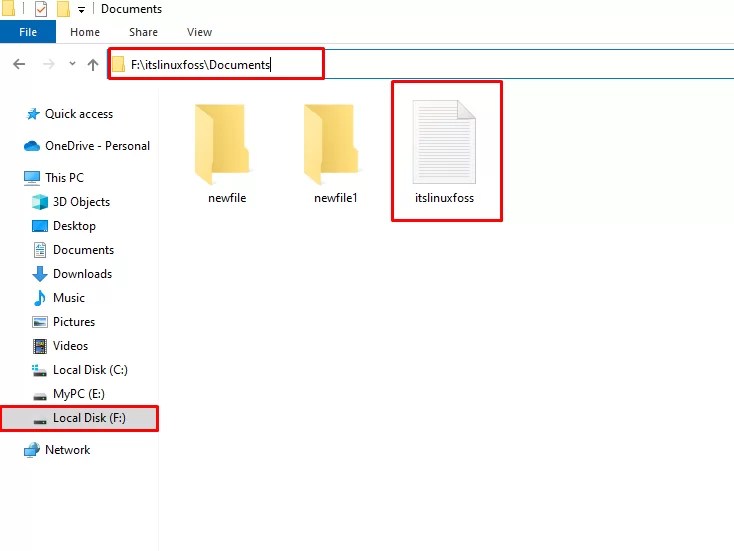Open Customize Quick Access Toolbar dropdown
The height and width of the screenshot is (551, 734).
(81, 9)
